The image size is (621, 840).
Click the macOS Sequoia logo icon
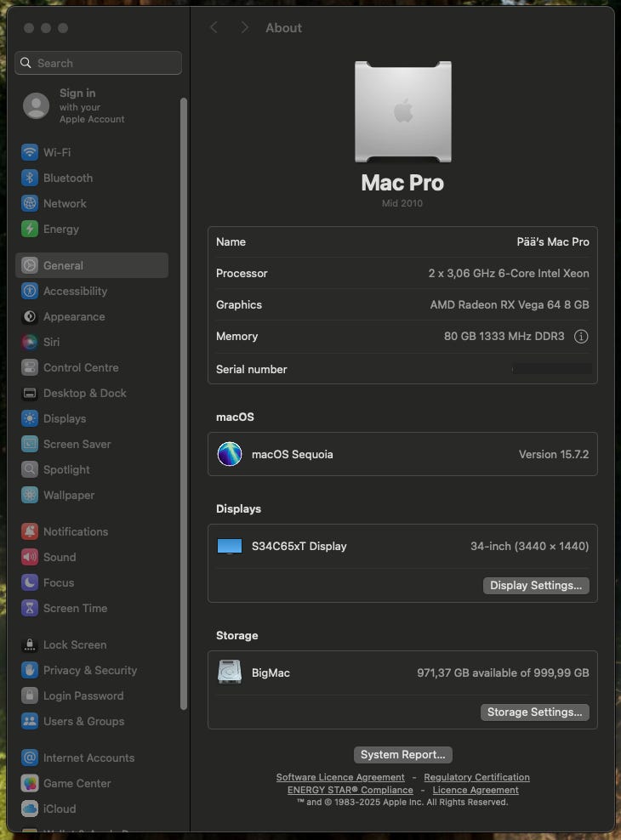pyautogui.click(x=230, y=454)
